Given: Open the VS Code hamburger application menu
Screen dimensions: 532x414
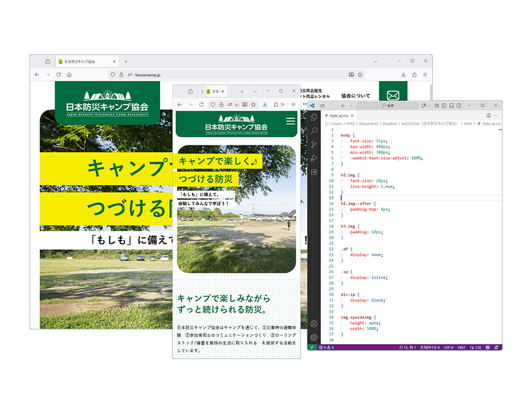Looking at the screenshot, I should click(322, 105).
